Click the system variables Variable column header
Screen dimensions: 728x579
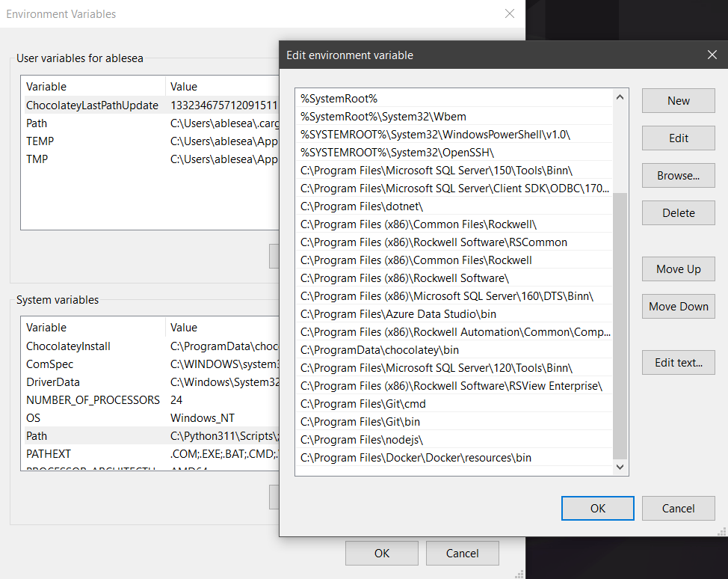(x=93, y=328)
